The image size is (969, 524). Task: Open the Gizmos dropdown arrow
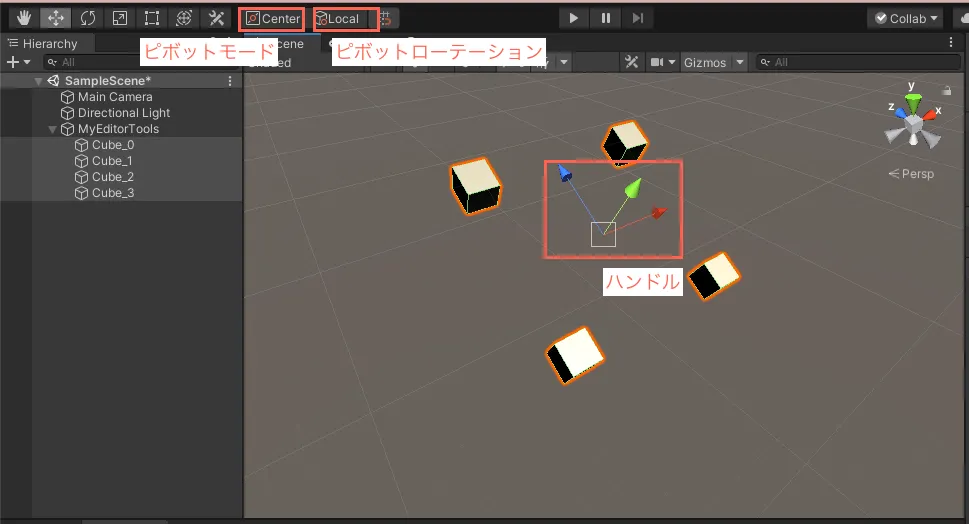pyautogui.click(x=739, y=62)
